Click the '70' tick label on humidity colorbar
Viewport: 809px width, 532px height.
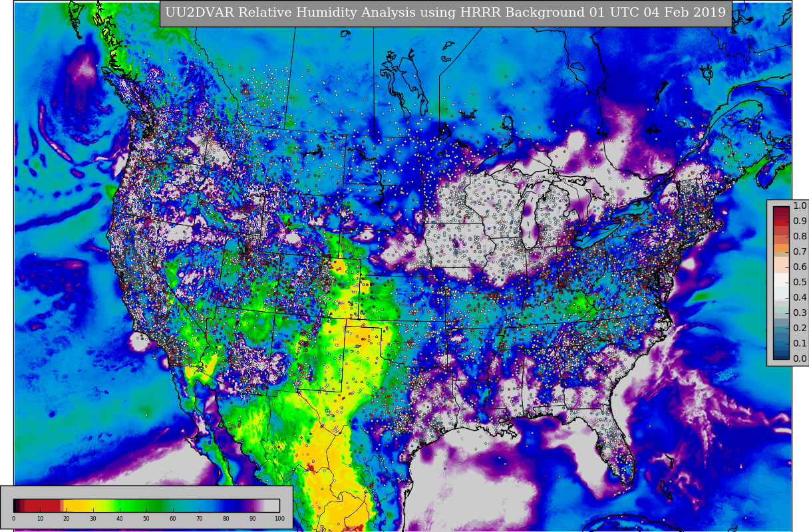200,519
